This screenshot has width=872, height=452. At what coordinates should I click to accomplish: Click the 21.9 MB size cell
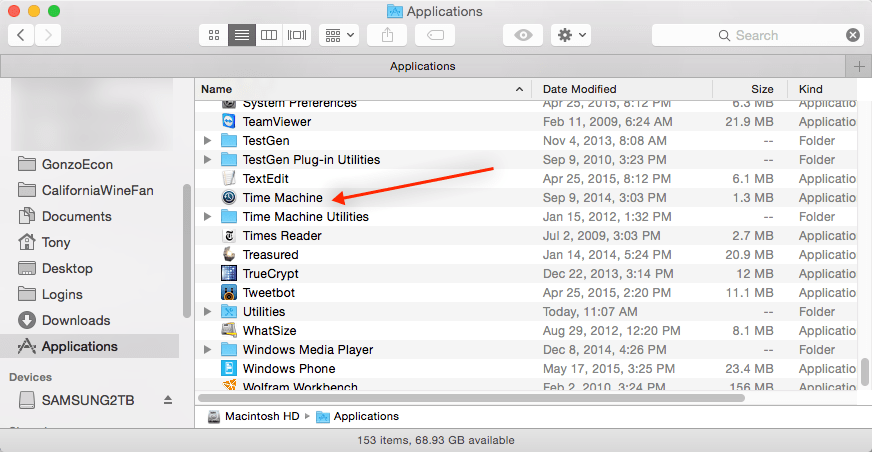pos(749,121)
